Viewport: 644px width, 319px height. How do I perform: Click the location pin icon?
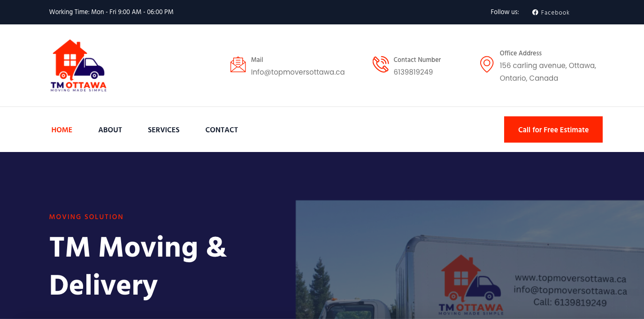pos(487,64)
